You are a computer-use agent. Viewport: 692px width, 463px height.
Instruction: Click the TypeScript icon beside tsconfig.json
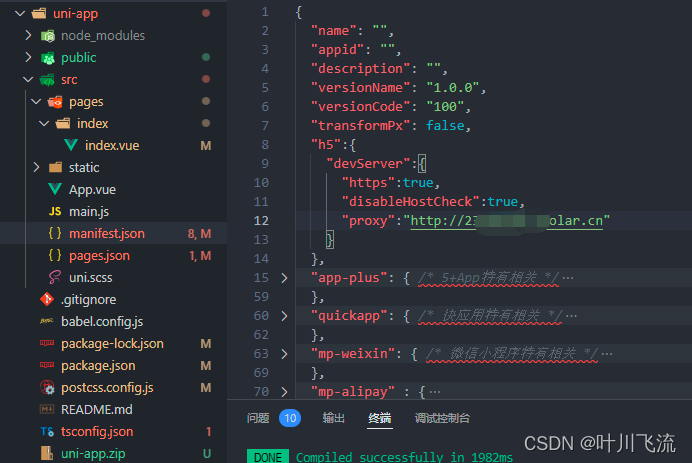click(x=47, y=431)
